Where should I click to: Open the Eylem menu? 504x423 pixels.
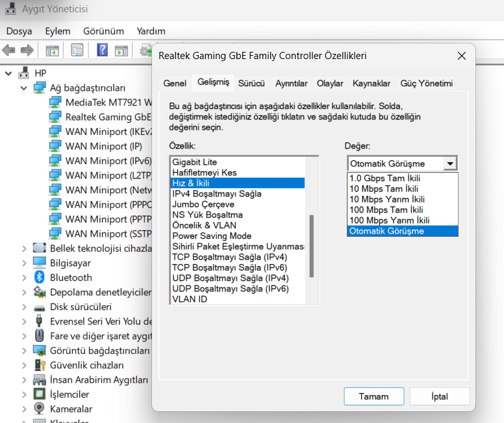[x=58, y=31]
